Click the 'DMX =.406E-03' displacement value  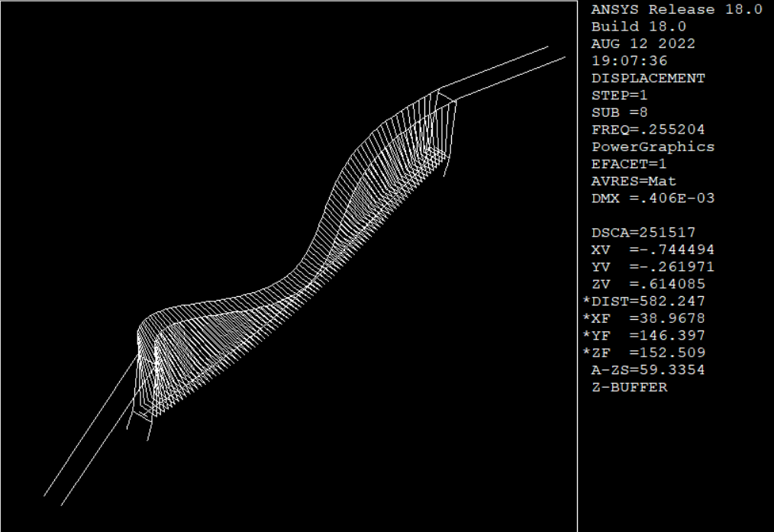[653, 198]
